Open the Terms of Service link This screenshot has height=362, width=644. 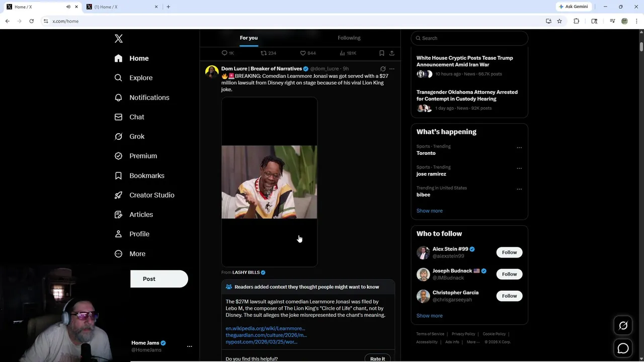430,334
